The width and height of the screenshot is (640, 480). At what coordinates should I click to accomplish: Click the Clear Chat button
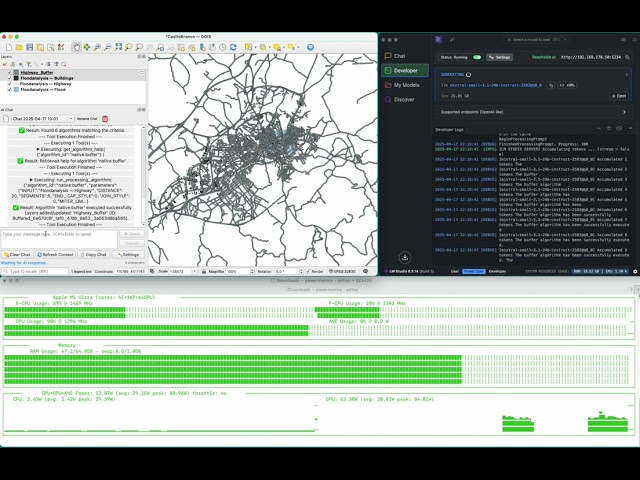pos(17,254)
